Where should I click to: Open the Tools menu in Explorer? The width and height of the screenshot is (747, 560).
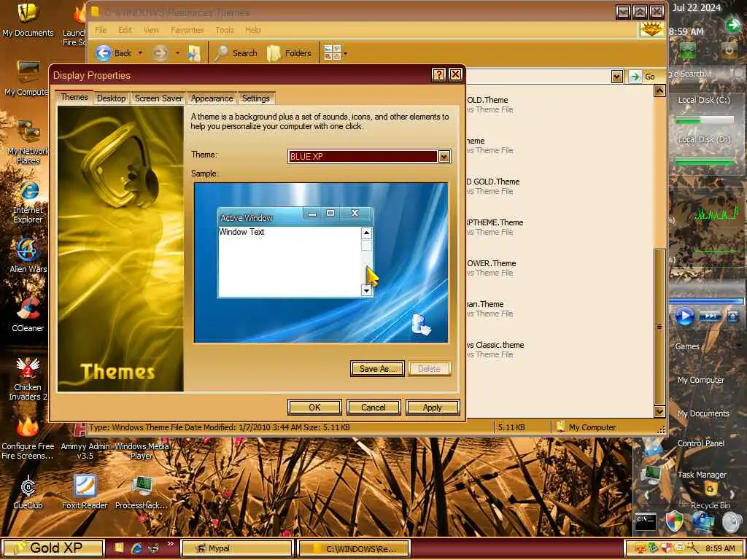tap(225, 30)
